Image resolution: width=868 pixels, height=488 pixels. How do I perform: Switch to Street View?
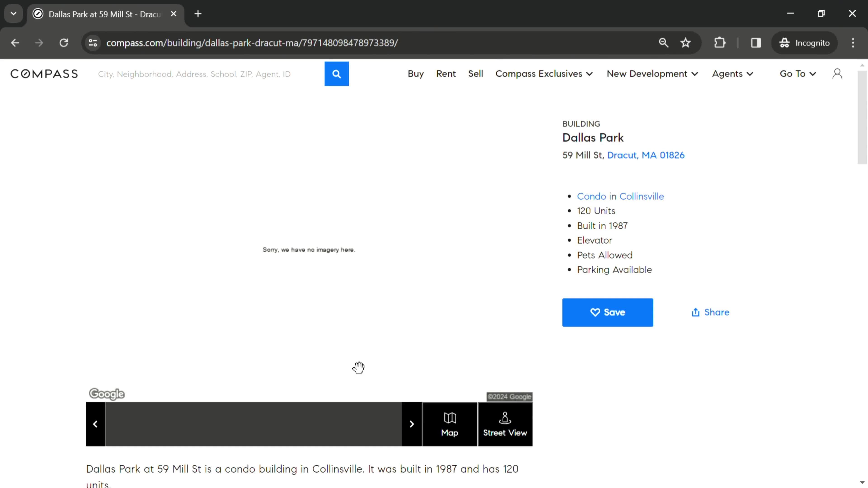click(x=505, y=424)
